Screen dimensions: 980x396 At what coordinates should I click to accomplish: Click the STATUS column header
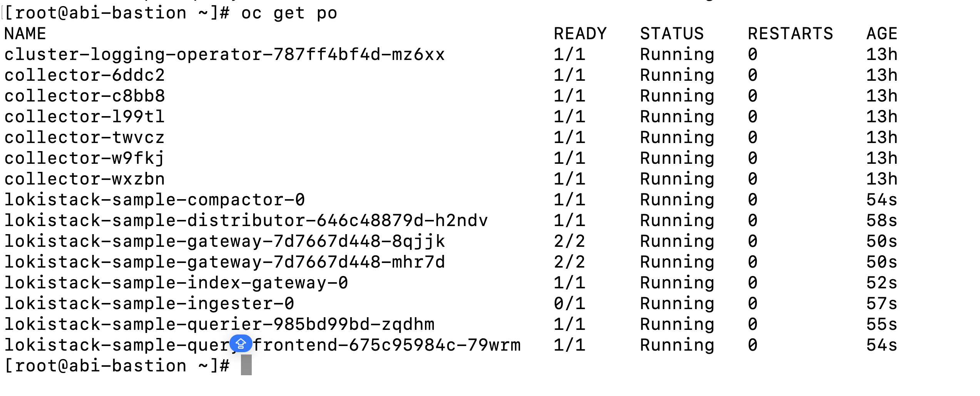(x=672, y=34)
